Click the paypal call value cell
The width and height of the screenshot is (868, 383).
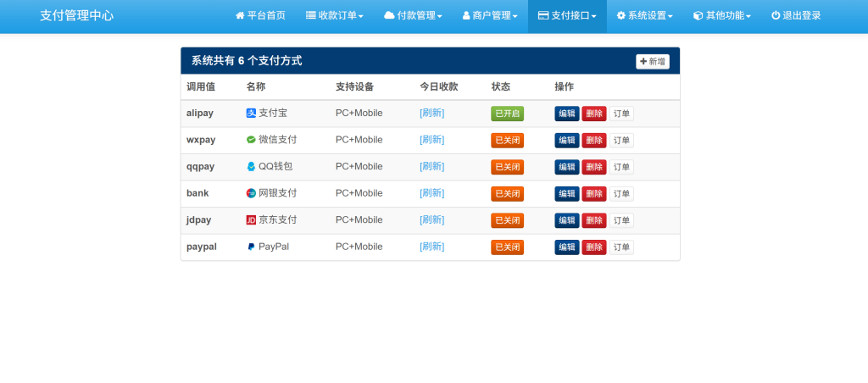202,247
